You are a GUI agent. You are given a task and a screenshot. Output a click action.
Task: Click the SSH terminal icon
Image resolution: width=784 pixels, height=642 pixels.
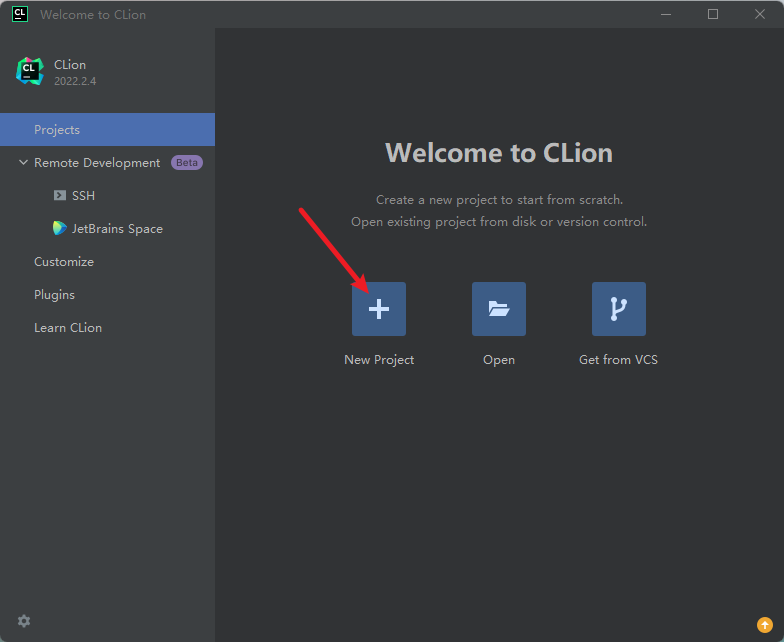[x=60, y=195]
